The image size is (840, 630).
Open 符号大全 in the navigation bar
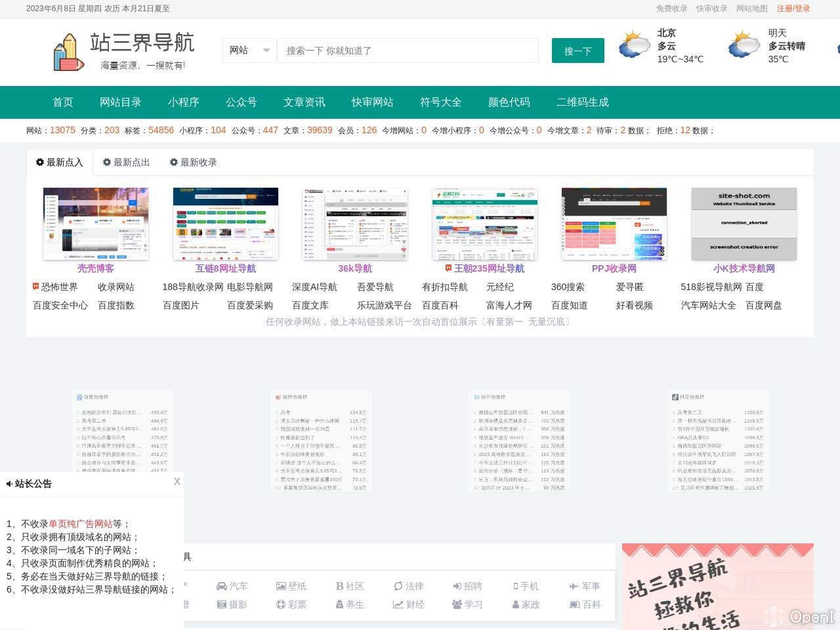pyautogui.click(x=440, y=102)
